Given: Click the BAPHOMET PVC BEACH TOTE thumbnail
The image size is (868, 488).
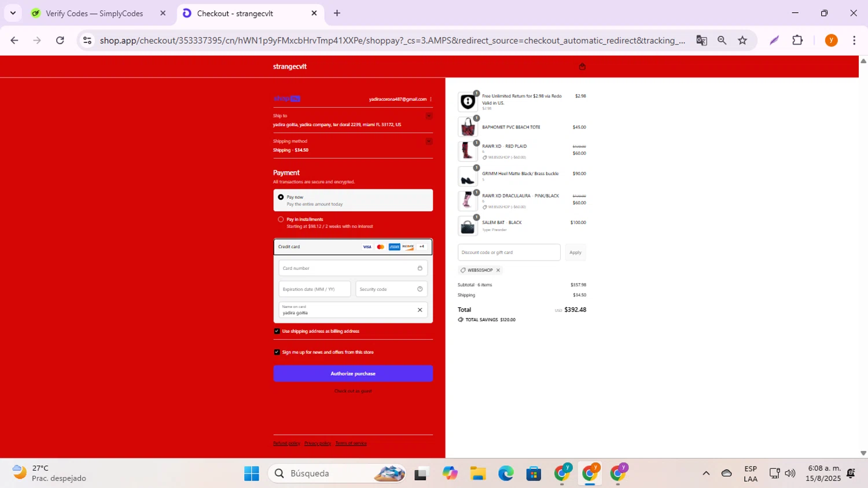Looking at the screenshot, I should (x=468, y=127).
